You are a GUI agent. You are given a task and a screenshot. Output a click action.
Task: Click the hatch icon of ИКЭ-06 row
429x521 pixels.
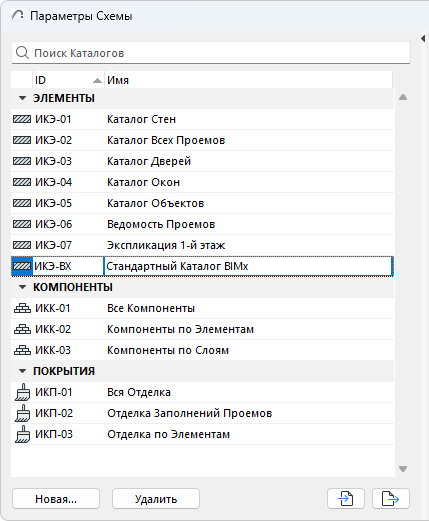pyautogui.click(x=22, y=224)
